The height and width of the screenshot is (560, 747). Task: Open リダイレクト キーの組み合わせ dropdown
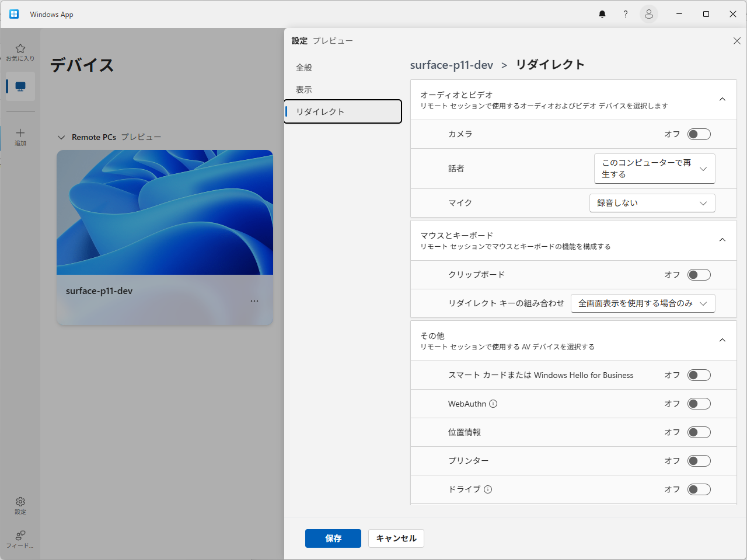point(643,303)
